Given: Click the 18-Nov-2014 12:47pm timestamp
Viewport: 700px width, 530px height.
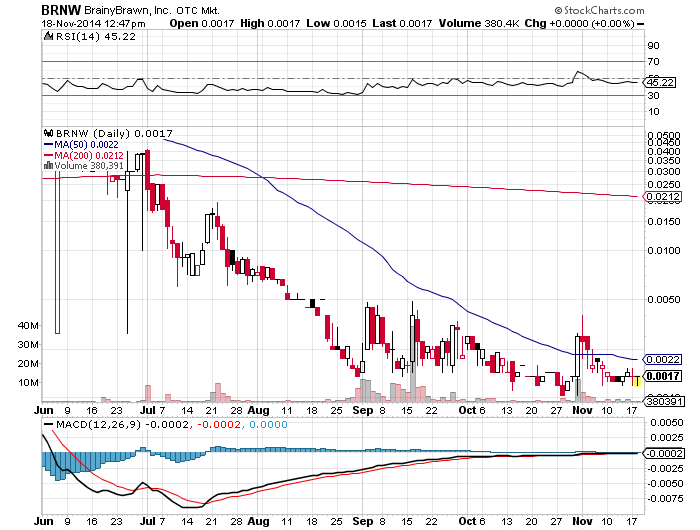Looking at the screenshot, I should coord(93,23).
